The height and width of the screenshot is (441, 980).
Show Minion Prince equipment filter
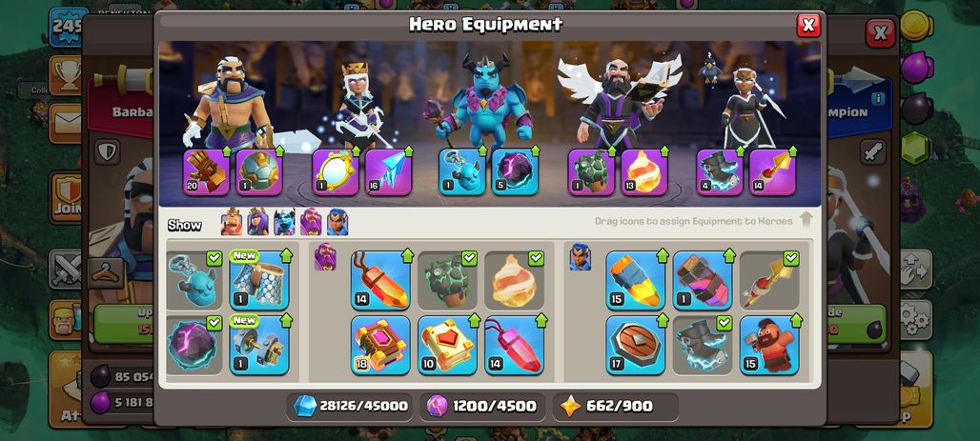pos(284,222)
